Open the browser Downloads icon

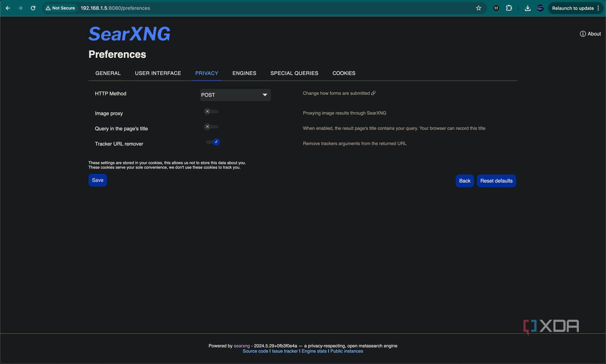click(x=527, y=8)
